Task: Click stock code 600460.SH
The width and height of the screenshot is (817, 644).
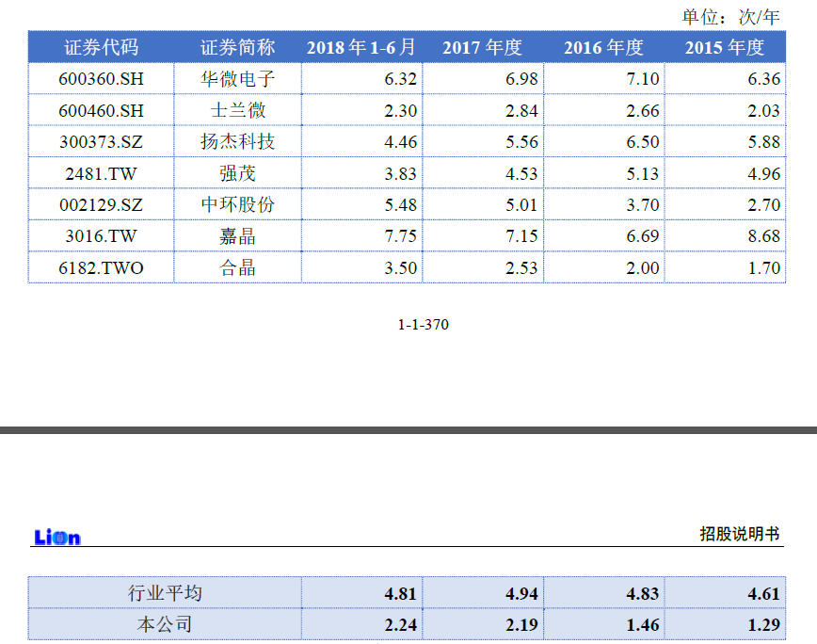Action: coord(101,110)
